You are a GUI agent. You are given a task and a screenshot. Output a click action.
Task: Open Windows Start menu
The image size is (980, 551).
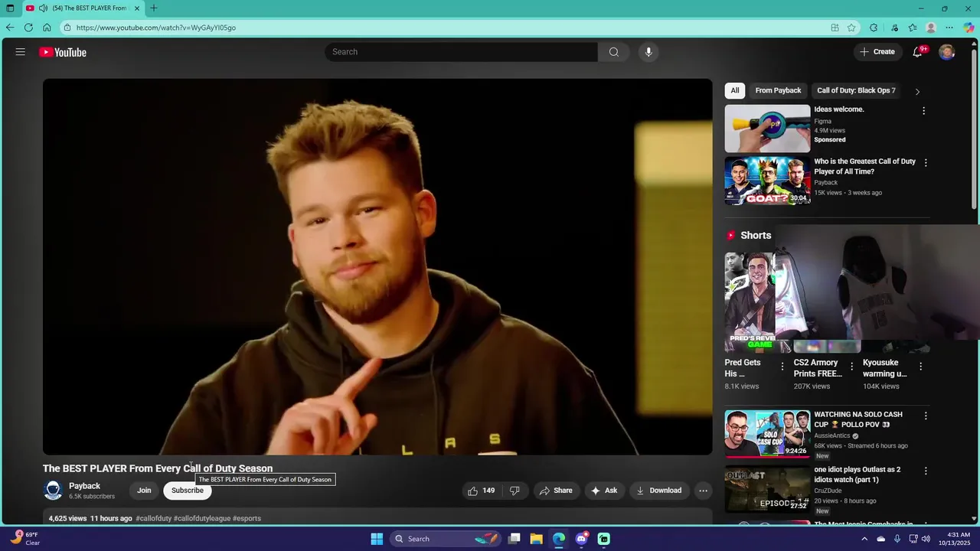pos(377,539)
